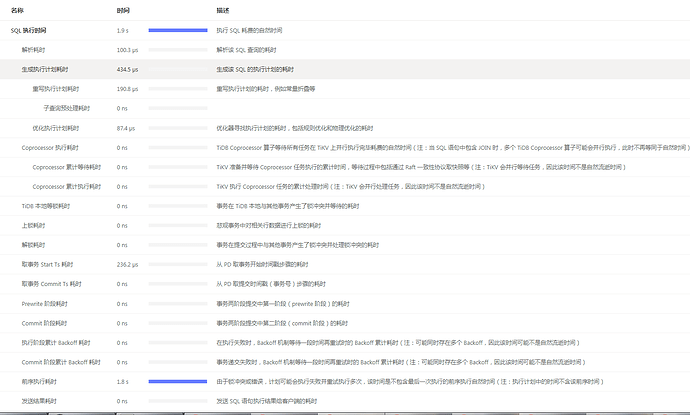The width and height of the screenshot is (690, 415).
Task: Click the 434.5 µs time value
Action: click(128, 70)
